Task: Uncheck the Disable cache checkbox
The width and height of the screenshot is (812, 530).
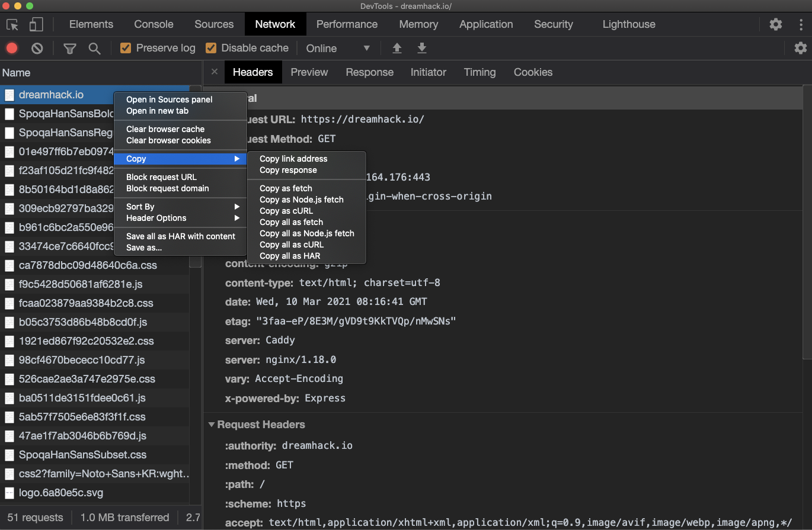Action: 211,48
